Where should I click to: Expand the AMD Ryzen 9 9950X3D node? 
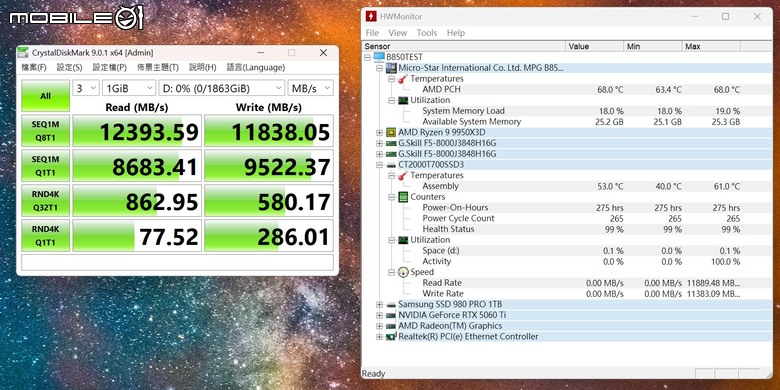click(x=380, y=132)
